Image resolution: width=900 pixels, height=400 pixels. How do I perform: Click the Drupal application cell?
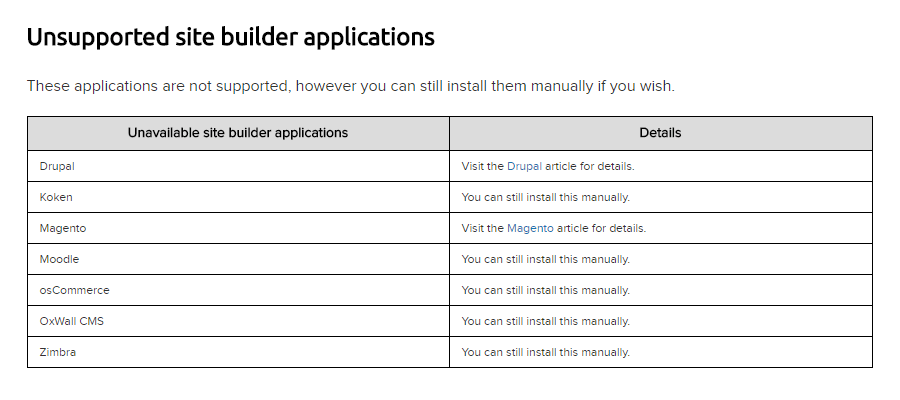[239, 166]
